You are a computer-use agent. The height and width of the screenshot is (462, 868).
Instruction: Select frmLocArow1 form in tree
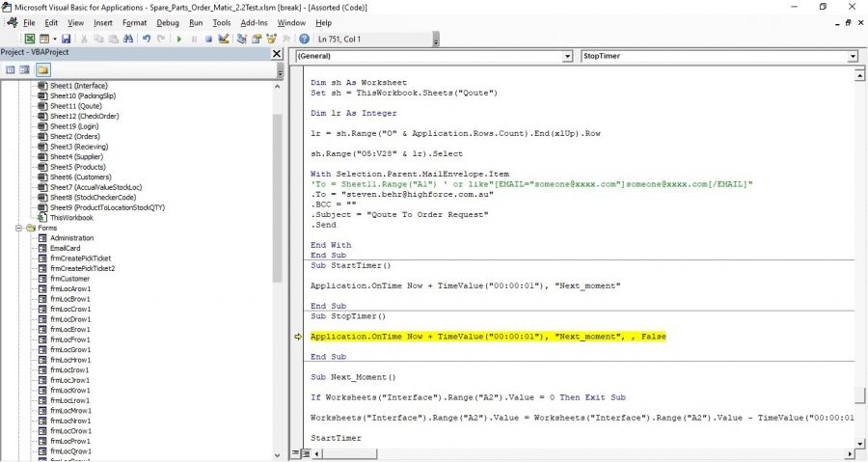(70, 288)
